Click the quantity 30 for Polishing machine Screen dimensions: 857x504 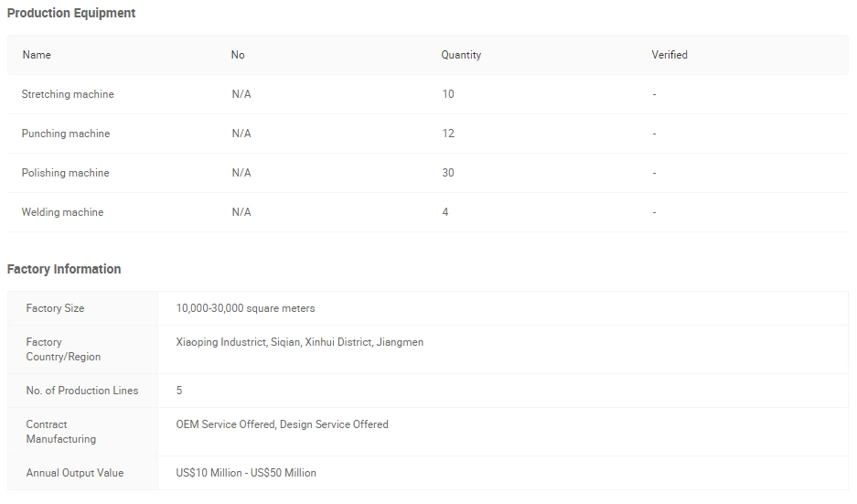[x=448, y=173]
